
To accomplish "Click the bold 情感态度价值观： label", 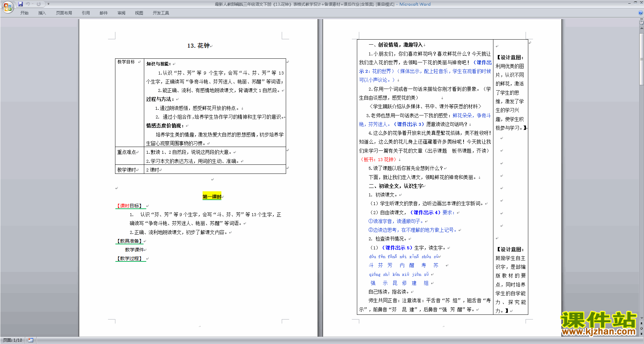I will click(165, 126).
